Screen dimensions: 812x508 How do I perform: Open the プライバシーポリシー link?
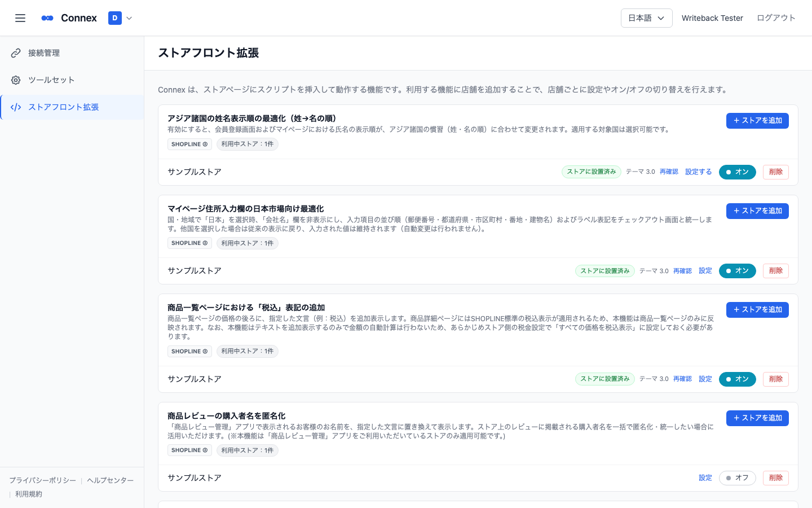coord(42,480)
